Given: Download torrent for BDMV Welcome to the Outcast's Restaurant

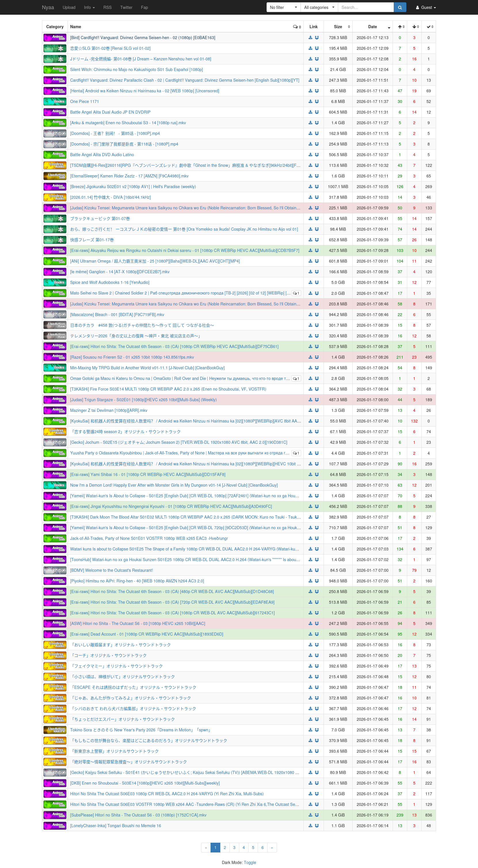Looking at the screenshot, I should pos(310,570).
